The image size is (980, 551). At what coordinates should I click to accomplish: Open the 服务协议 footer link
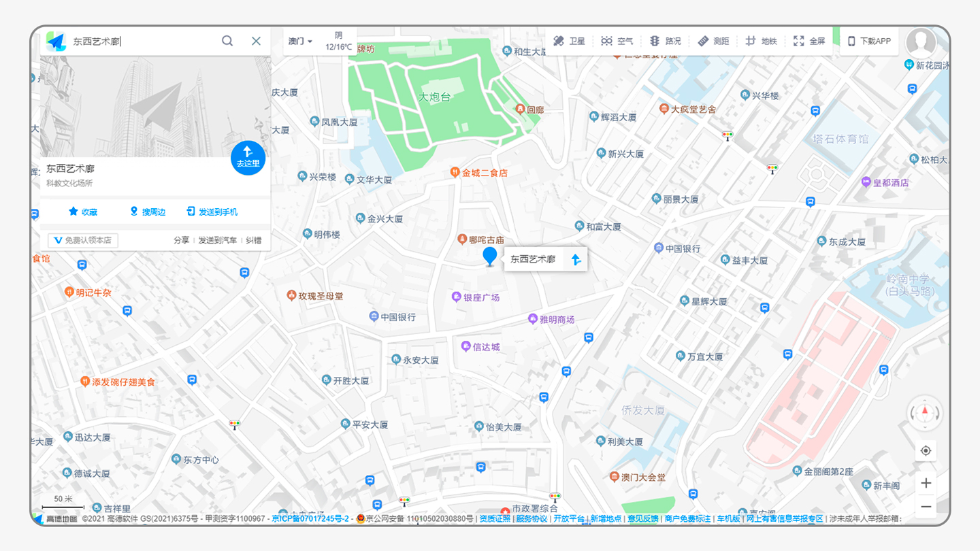tap(532, 518)
